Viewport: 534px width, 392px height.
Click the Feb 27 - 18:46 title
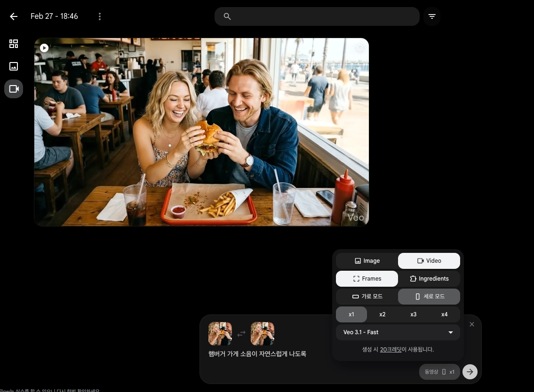[54, 16]
